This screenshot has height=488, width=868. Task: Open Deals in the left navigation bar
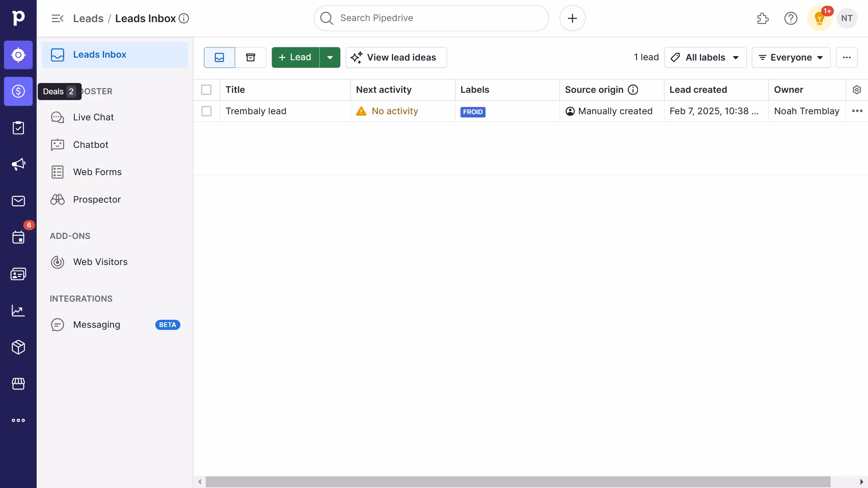[x=18, y=91]
